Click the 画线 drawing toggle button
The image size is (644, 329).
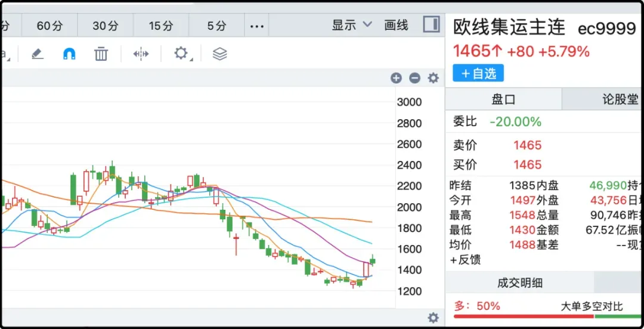[x=396, y=25]
